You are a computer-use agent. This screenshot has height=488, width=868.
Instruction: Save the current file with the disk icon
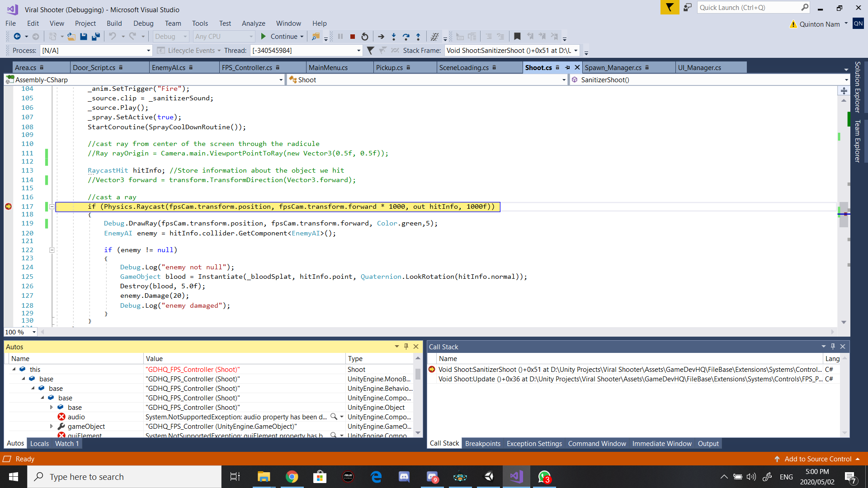(x=84, y=37)
